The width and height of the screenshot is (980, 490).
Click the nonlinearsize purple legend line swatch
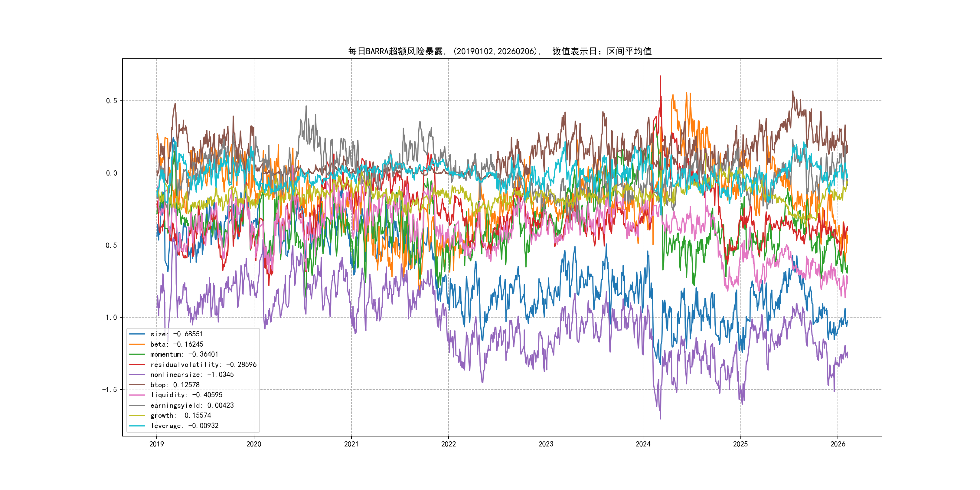pyautogui.click(x=137, y=375)
